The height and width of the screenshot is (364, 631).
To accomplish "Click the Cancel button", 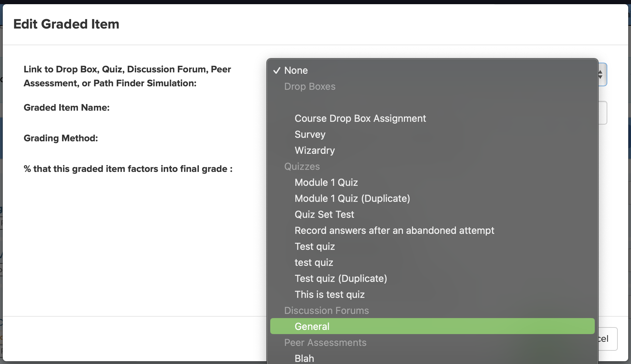I will tap(608, 339).
